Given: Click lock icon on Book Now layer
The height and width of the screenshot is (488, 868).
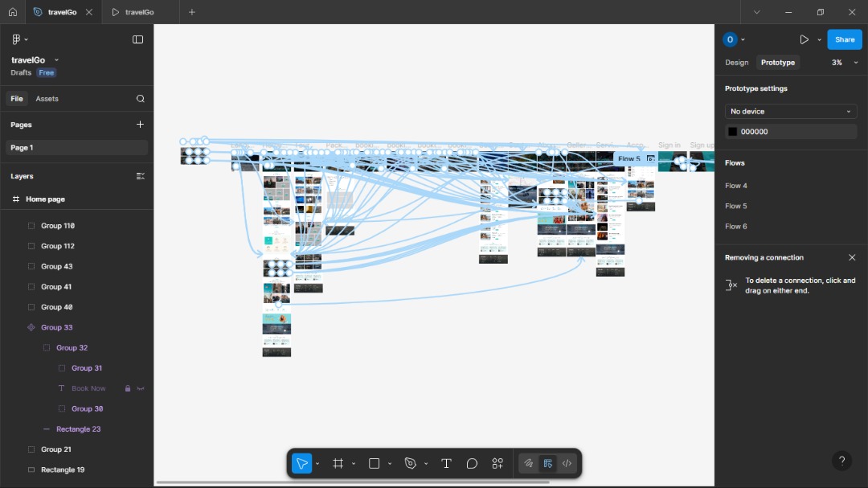Looking at the screenshot, I should click(127, 388).
